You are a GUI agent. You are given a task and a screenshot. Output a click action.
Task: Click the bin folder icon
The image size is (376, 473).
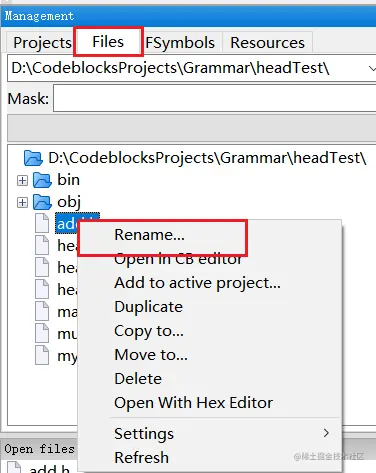coord(42,180)
